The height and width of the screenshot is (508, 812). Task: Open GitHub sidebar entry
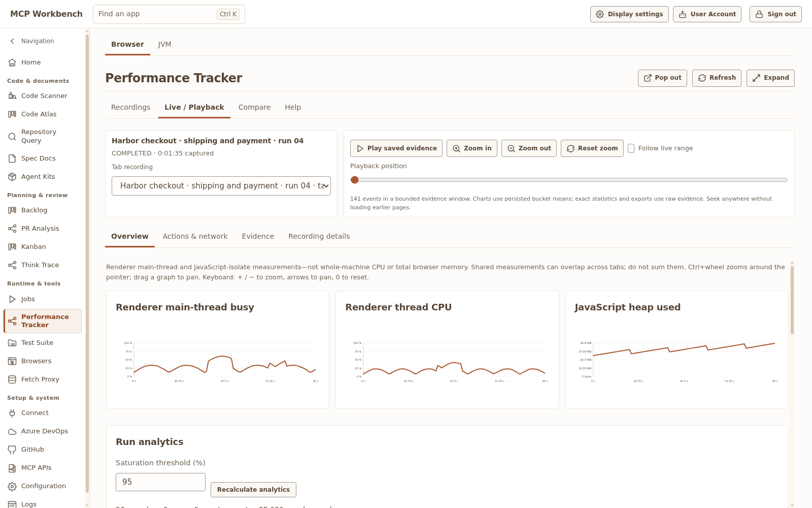43,449
